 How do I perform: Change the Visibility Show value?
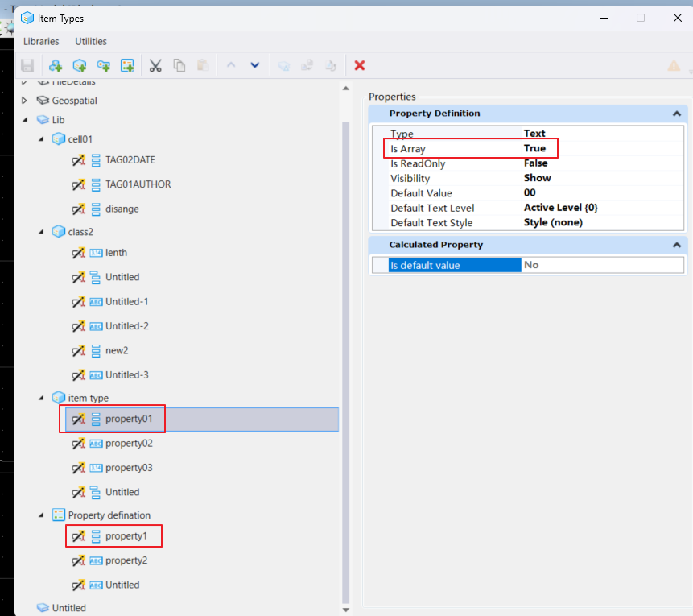tap(538, 178)
